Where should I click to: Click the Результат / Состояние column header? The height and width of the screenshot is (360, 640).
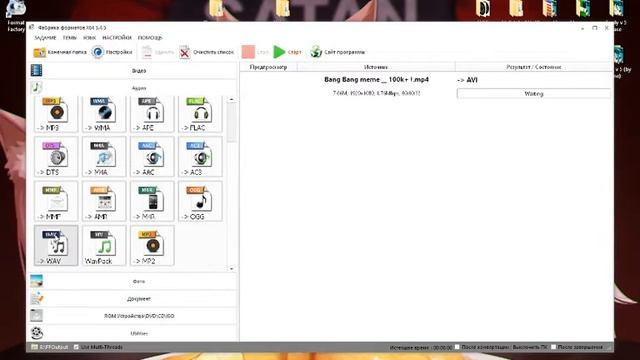pyautogui.click(x=534, y=67)
